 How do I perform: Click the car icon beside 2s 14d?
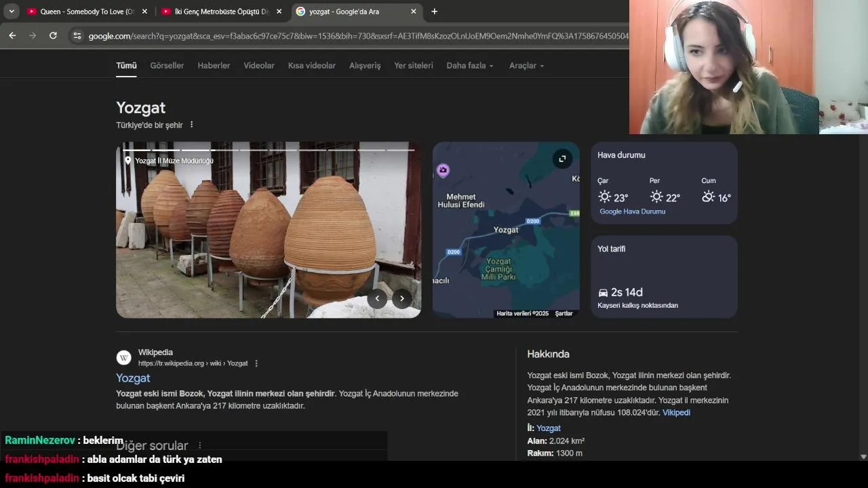point(603,293)
